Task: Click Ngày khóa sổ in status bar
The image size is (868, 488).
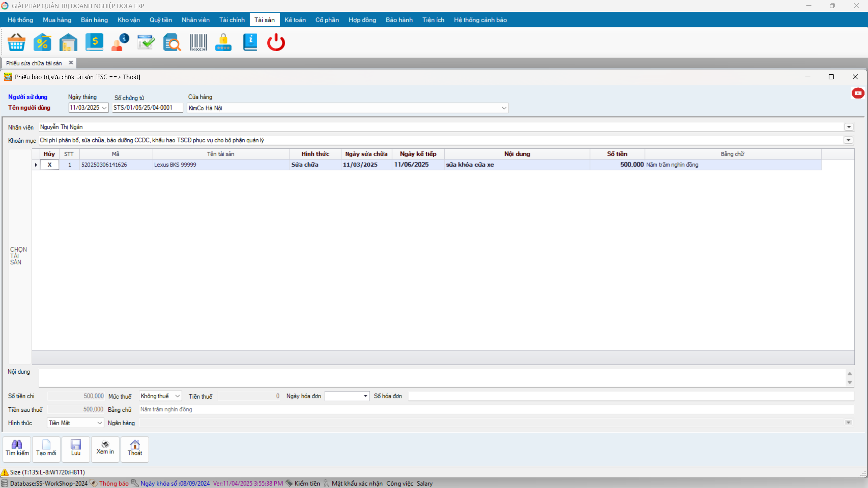Action: (175, 483)
